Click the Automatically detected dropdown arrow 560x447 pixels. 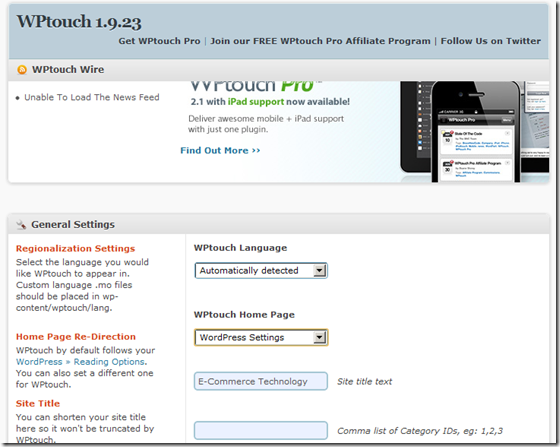pyautogui.click(x=319, y=271)
